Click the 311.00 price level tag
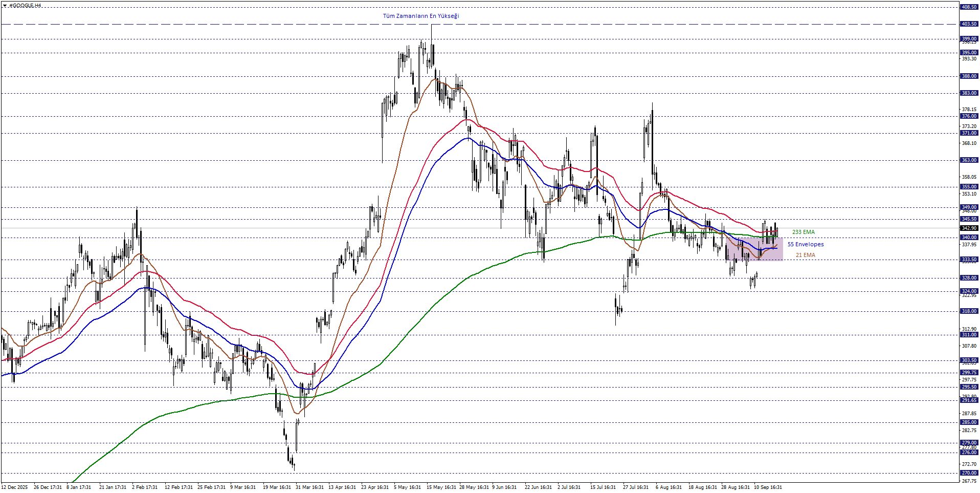This screenshot has height=493, width=980. [969, 335]
